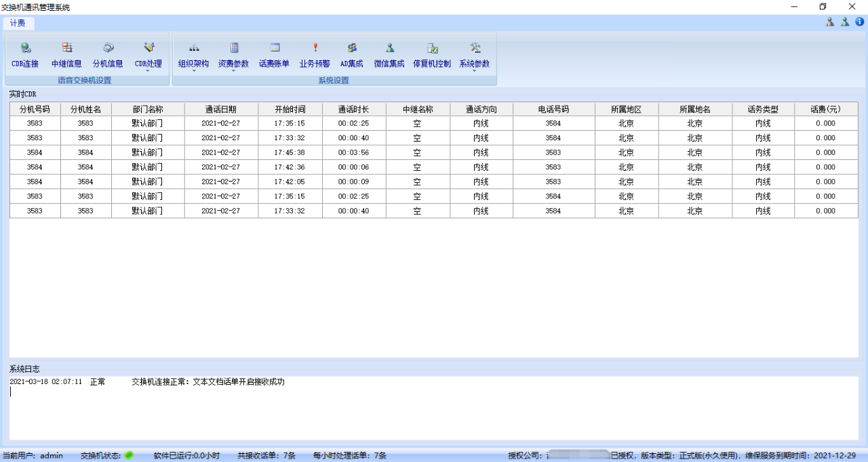Click the 系统日志 section label
868x462 pixels.
tap(24, 369)
